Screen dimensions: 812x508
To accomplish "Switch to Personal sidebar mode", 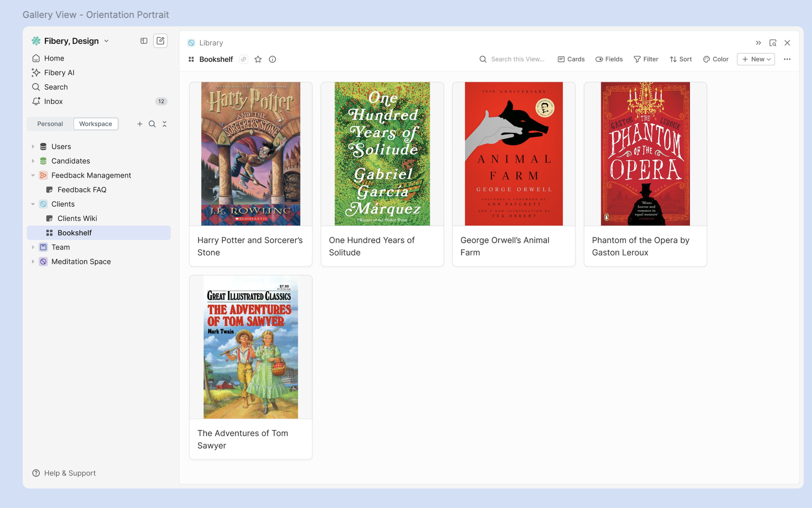I will pos(50,124).
